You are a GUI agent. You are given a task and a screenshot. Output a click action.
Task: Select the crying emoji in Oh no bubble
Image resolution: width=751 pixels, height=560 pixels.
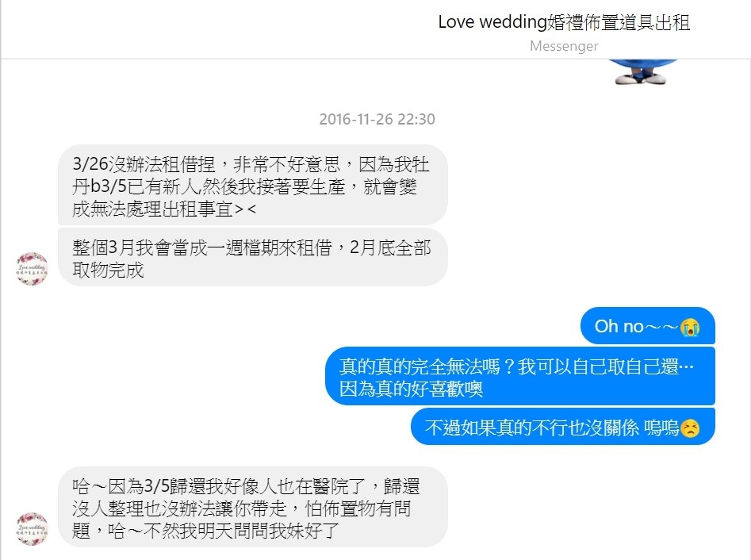(x=690, y=327)
